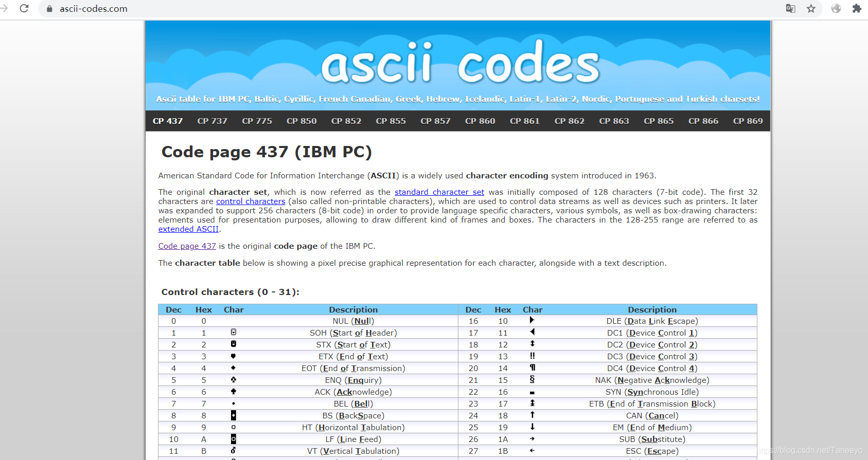Click the section sign character for NAK
The image size is (868, 460).
point(533,379)
